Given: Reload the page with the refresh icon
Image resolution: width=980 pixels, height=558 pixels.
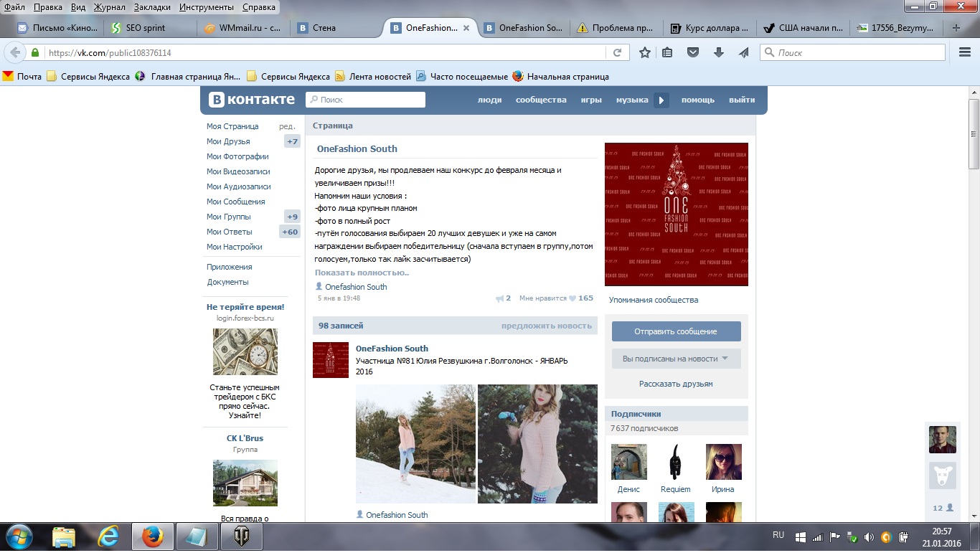Looking at the screenshot, I should click(x=616, y=52).
